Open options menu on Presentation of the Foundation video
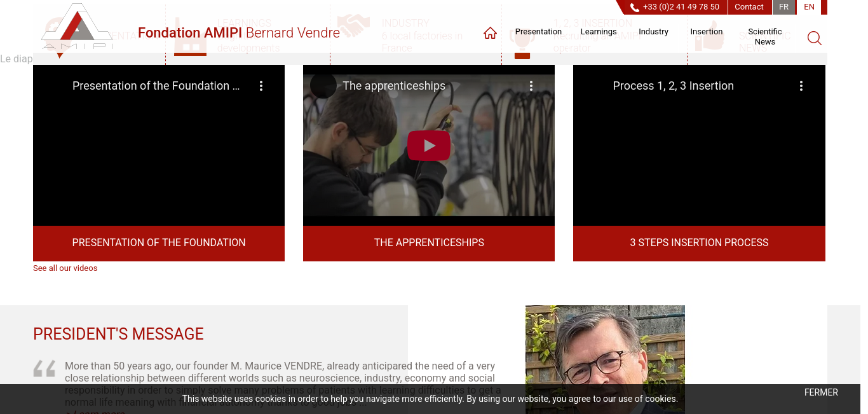This screenshot has width=868, height=414. (x=261, y=86)
